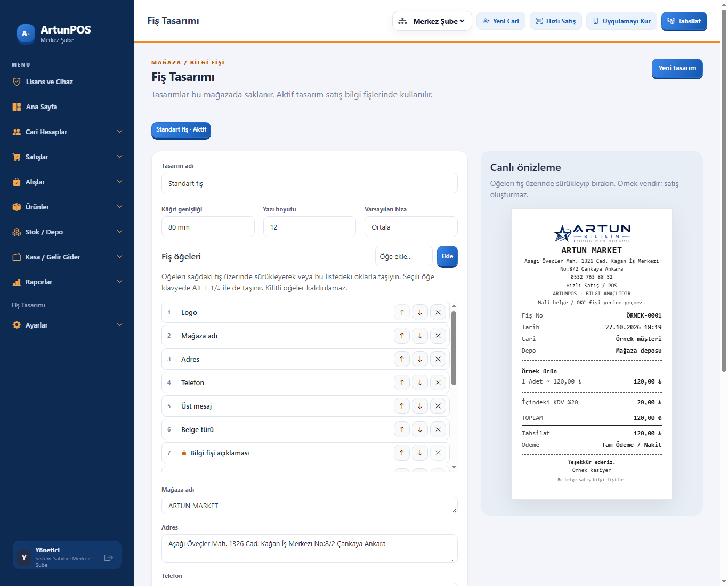This screenshot has width=728, height=586.
Task: Expand the Satışlar sidebar section
Action: coord(67,157)
